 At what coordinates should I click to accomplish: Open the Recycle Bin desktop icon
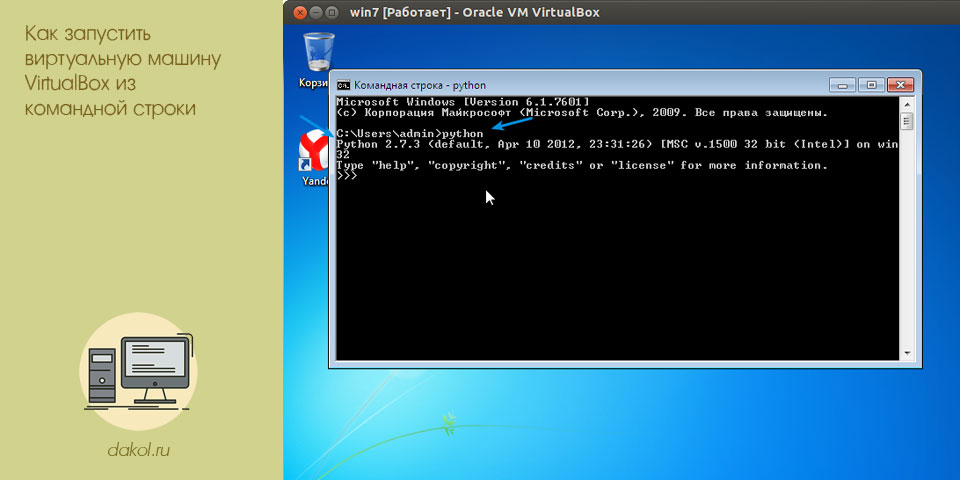[318, 59]
